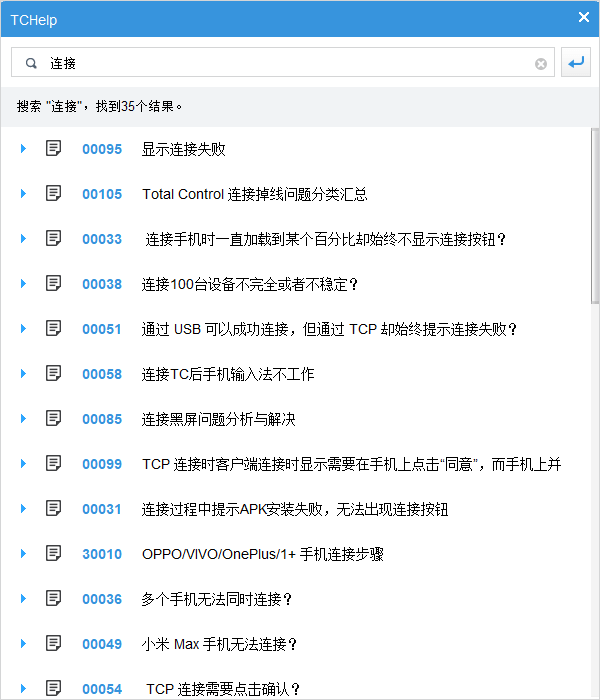Open article number link 00049
Image resolution: width=600 pixels, height=700 pixels.
pos(102,644)
